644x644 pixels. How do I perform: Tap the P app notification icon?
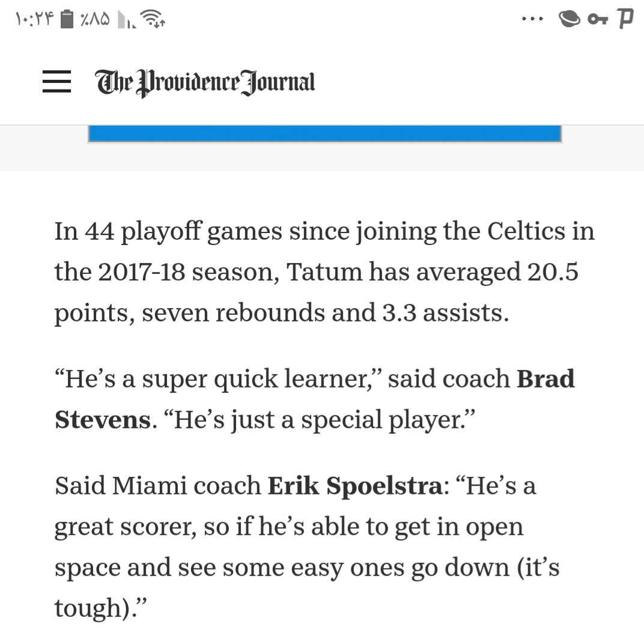[x=625, y=19]
